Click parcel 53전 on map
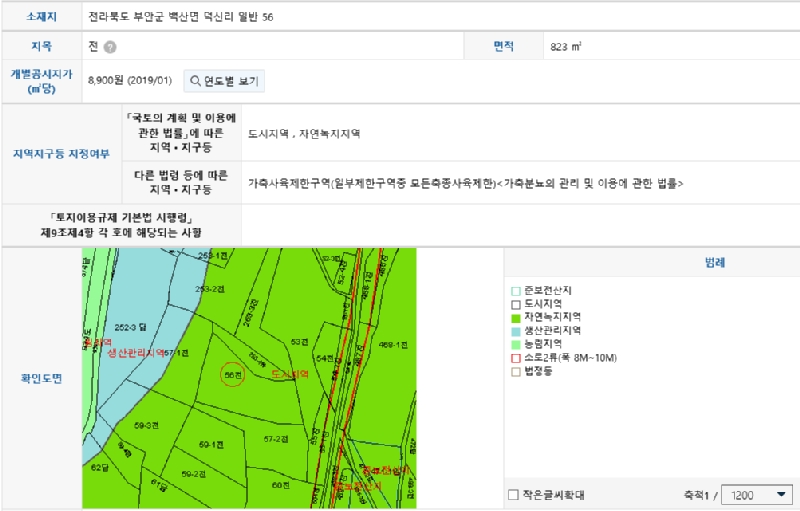Image resolution: width=800 pixels, height=511 pixels. 299,342
